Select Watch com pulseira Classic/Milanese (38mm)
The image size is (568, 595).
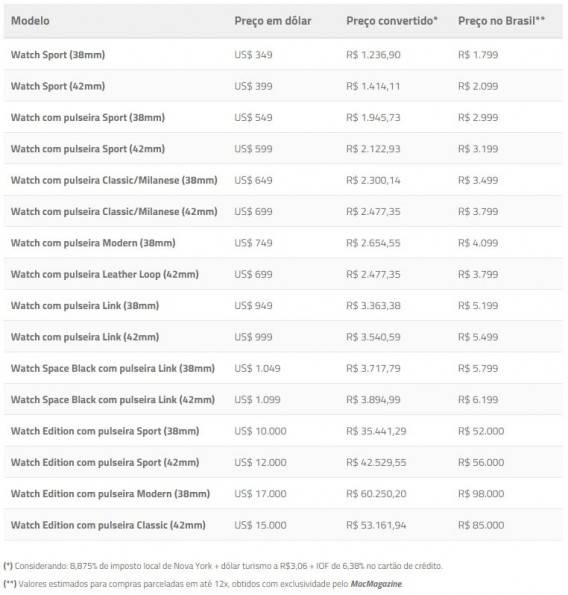point(114,180)
